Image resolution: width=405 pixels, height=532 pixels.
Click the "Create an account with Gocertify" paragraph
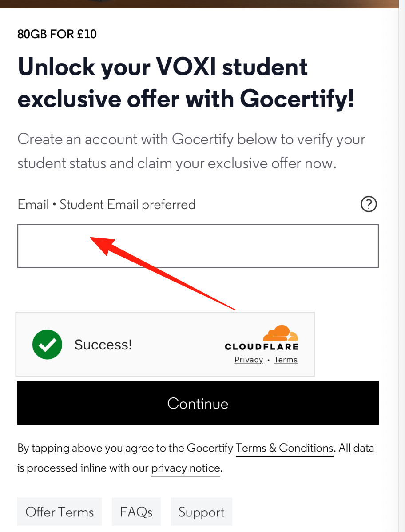(191, 151)
